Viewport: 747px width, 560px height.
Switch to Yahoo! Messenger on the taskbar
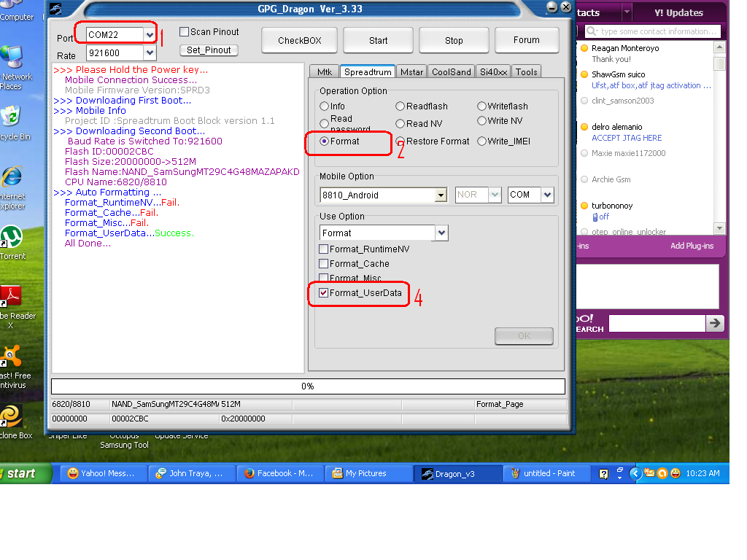[103, 473]
